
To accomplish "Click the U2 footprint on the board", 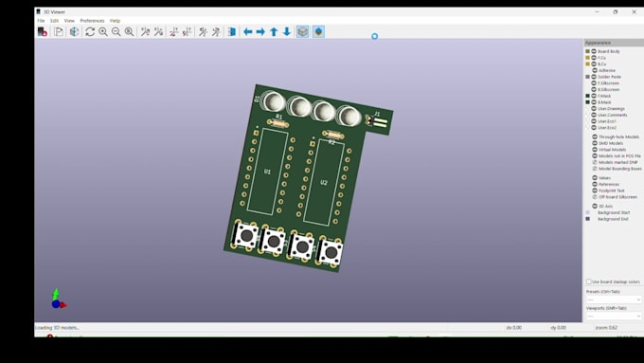I will [324, 183].
